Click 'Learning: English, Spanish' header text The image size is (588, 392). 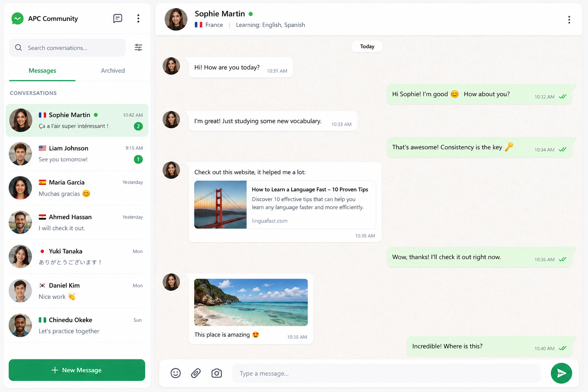pos(270,25)
